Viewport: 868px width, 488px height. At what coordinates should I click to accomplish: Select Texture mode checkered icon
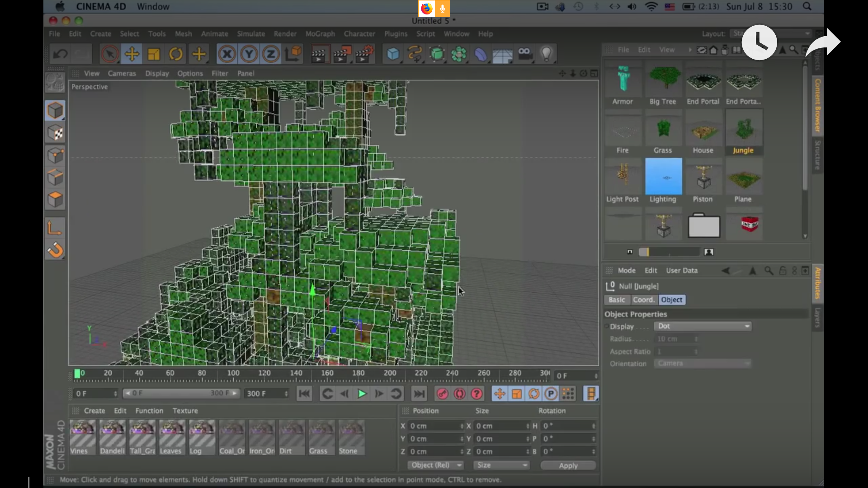[x=55, y=133]
